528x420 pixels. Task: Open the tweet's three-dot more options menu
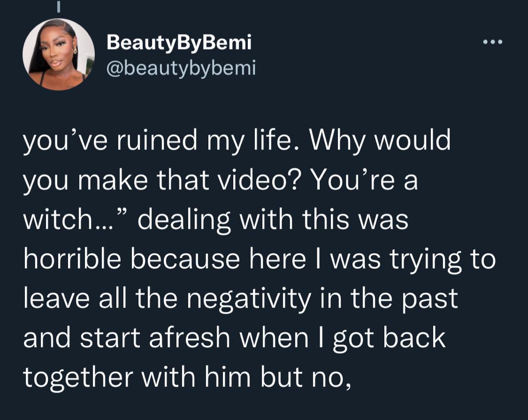tap(492, 42)
